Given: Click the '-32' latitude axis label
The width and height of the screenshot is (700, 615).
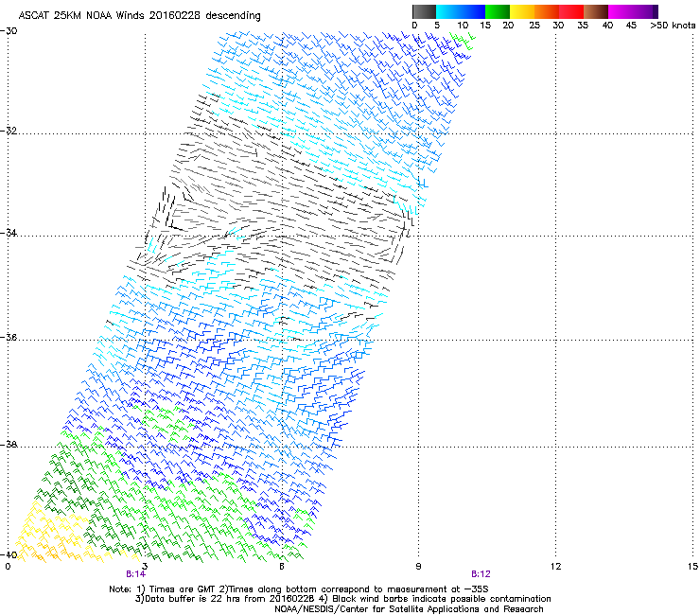Looking at the screenshot, I should (x=9, y=131).
